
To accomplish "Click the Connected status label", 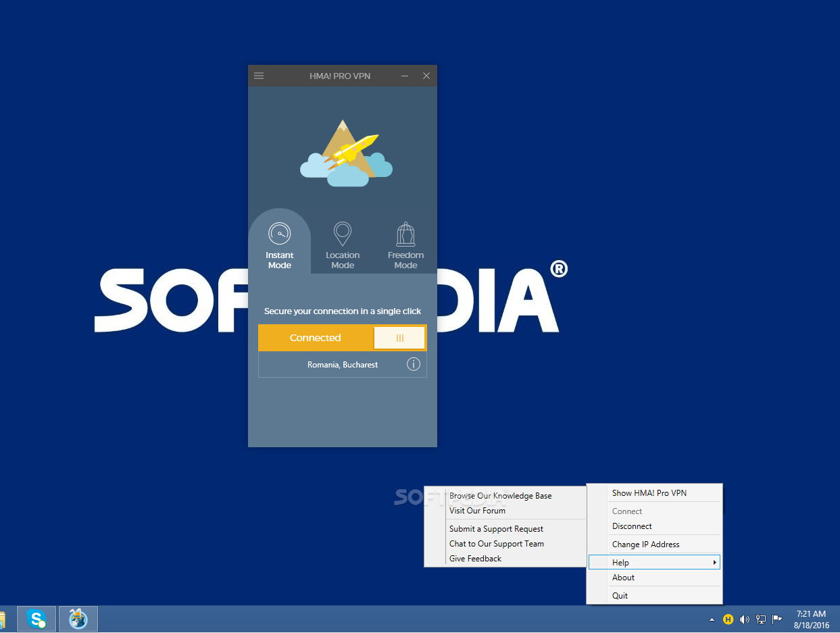I will click(x=315, y=338).
